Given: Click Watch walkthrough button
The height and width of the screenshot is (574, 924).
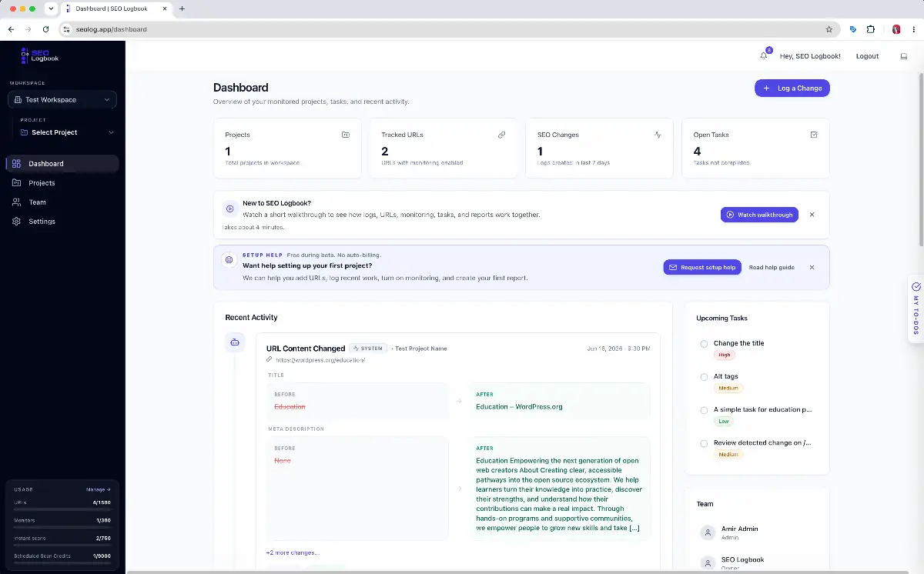Looking at the screenshot, I should pos(759,215).
